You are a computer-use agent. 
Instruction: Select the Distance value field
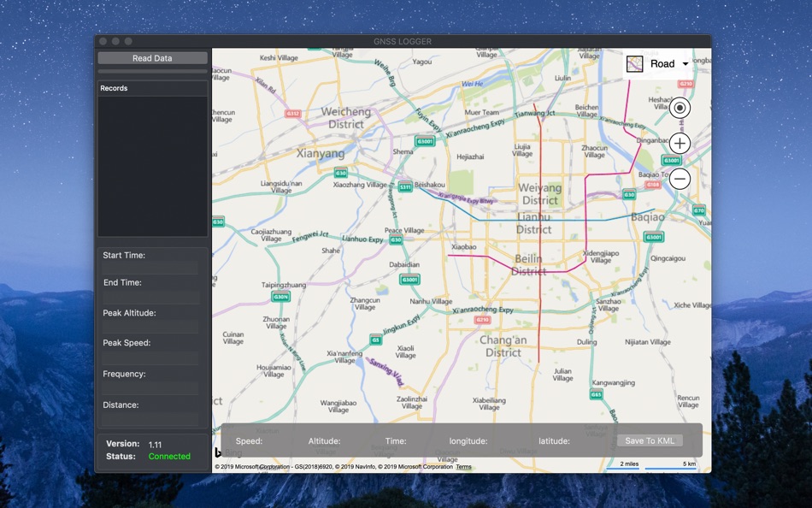tap(150, 419)
